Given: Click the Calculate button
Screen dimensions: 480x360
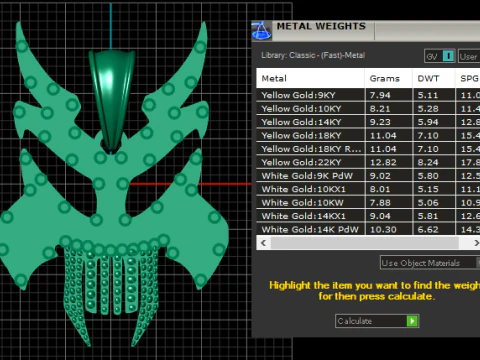Looking at the screenshot, I should tap(377, 321).
